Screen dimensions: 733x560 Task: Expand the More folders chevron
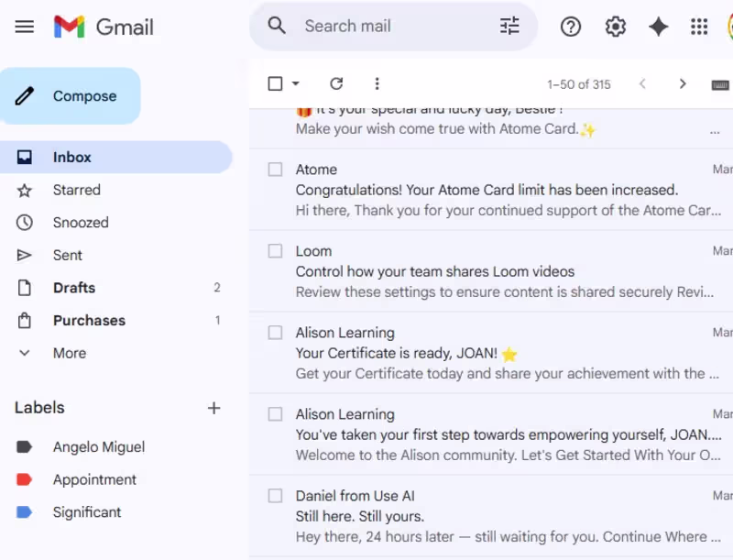point(25,354)
